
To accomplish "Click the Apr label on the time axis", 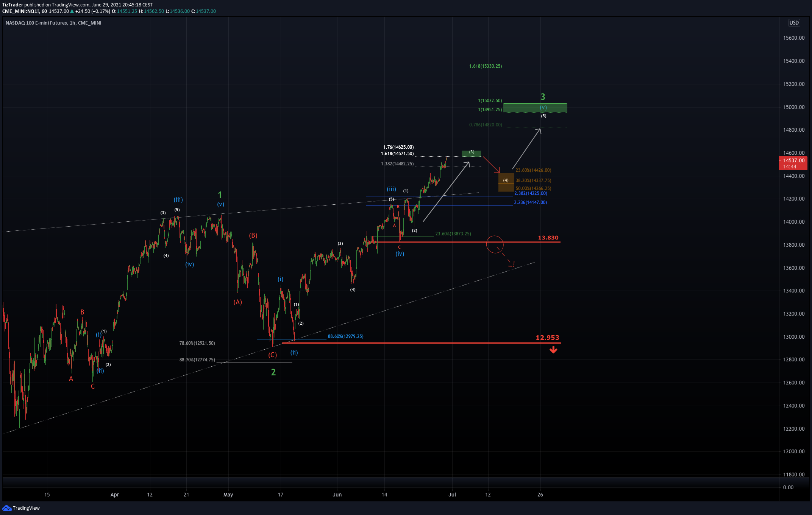I will tap(115, 495).
